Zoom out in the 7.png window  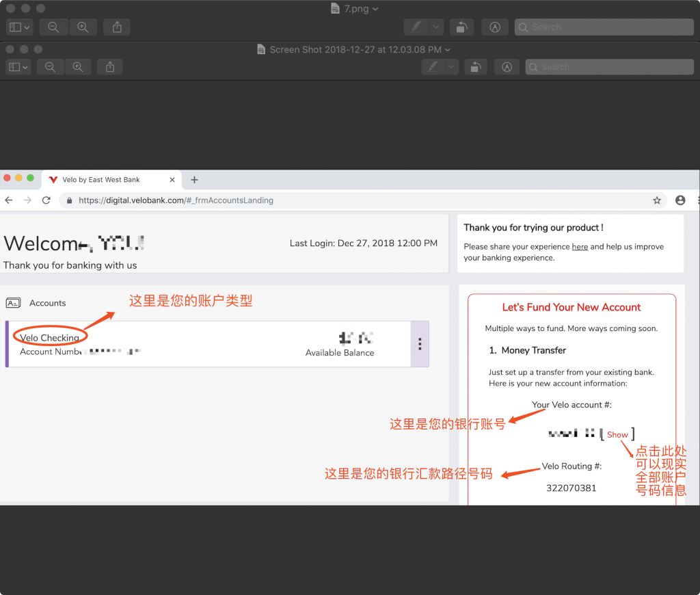pos(53,27)
